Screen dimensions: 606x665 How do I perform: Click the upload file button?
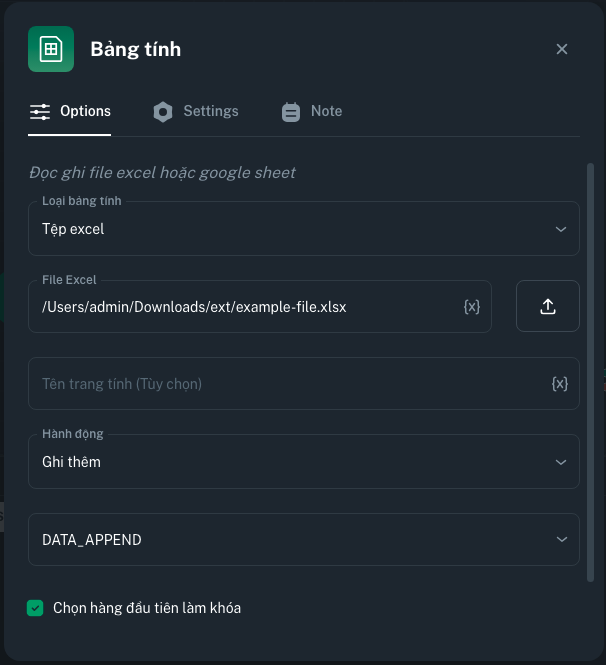click(x=548, y=306)
